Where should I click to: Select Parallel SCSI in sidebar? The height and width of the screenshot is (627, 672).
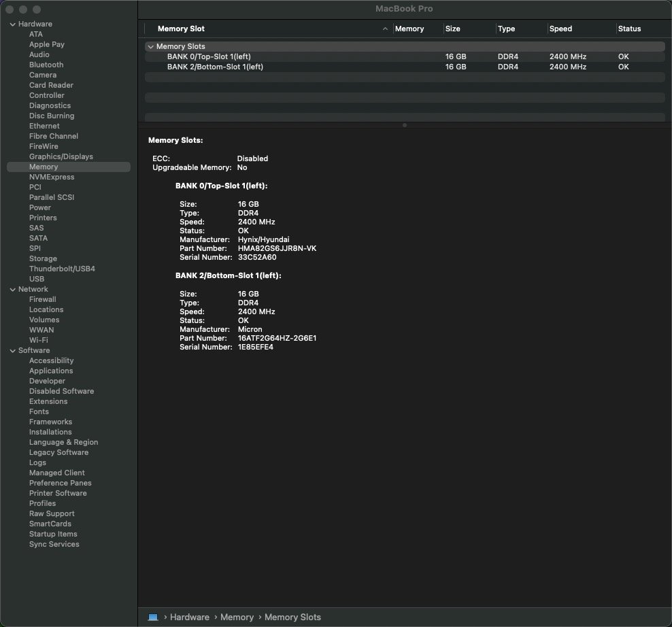click(x=52, y=198)
